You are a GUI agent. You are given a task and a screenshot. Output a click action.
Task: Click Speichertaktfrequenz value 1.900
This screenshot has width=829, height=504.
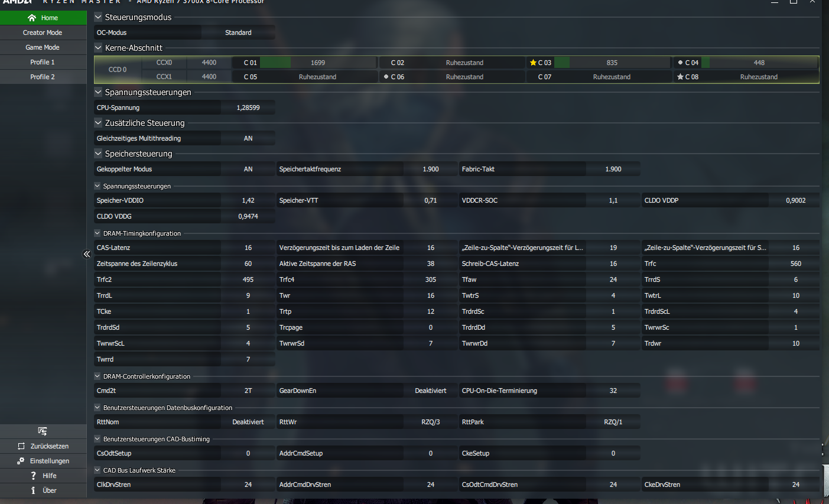tap(431, 169)
